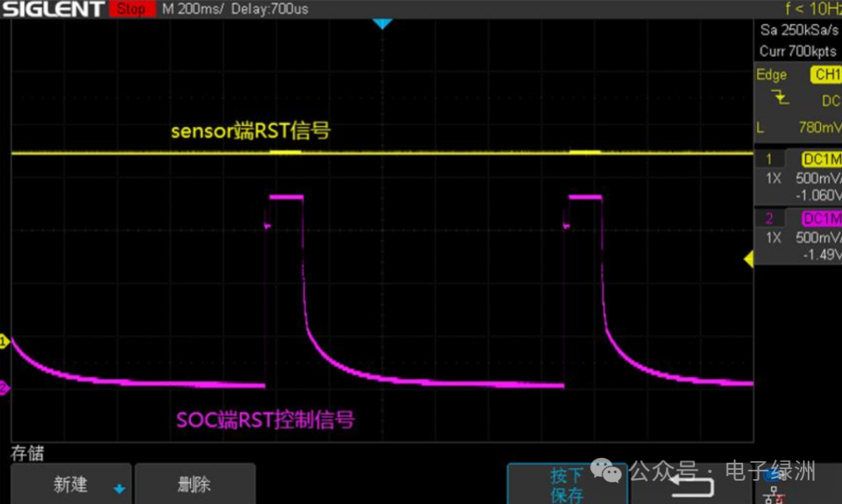842x504 pixels.
Task: Click the falling edge slope icon
Action: pos(780,97)
